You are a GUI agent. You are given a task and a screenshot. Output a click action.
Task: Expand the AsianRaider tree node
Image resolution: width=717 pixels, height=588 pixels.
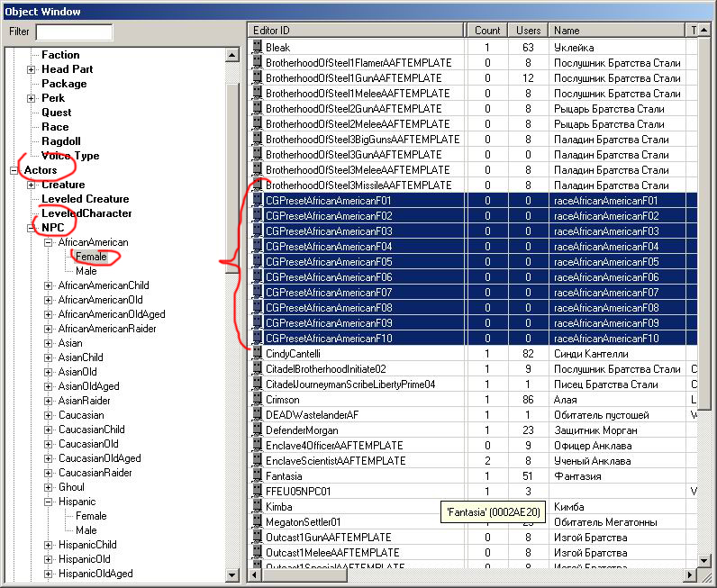(x=48, y=401)
